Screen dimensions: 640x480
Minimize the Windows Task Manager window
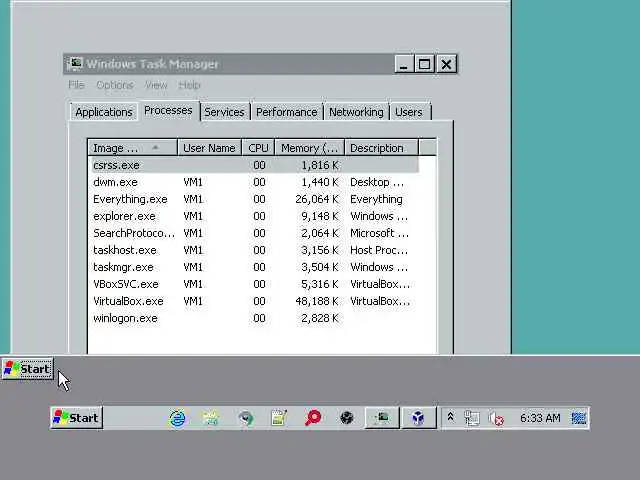[x=404, y=64]
